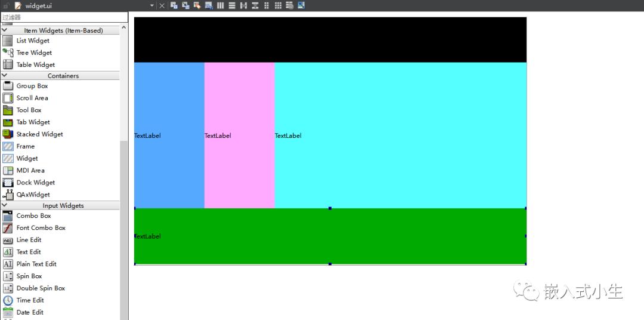
Task: Apply Lay Out Vertically
Action: (x=232, y=5)
